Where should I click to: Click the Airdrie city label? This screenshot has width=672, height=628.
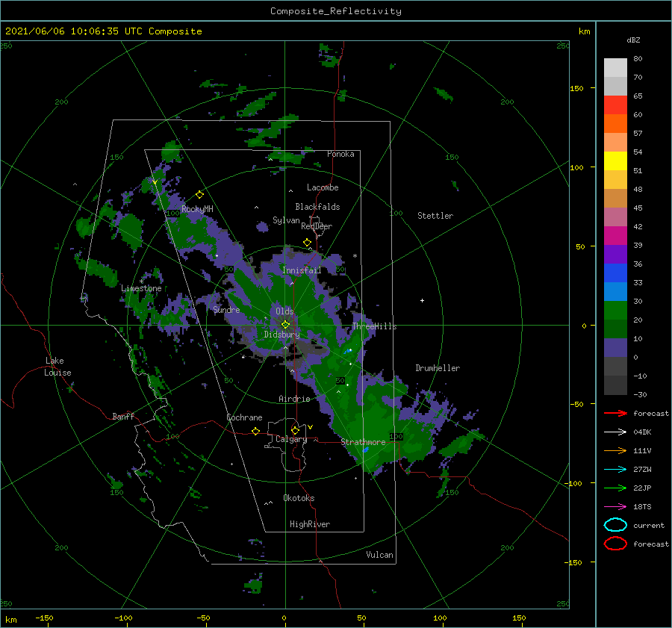tap(294, 399)
